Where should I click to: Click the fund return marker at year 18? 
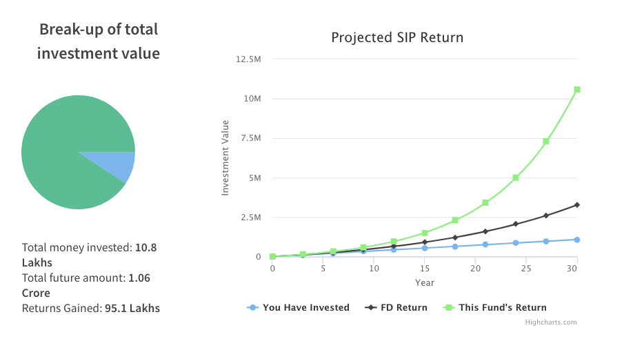pyautogui.click(x=455, y=220)
